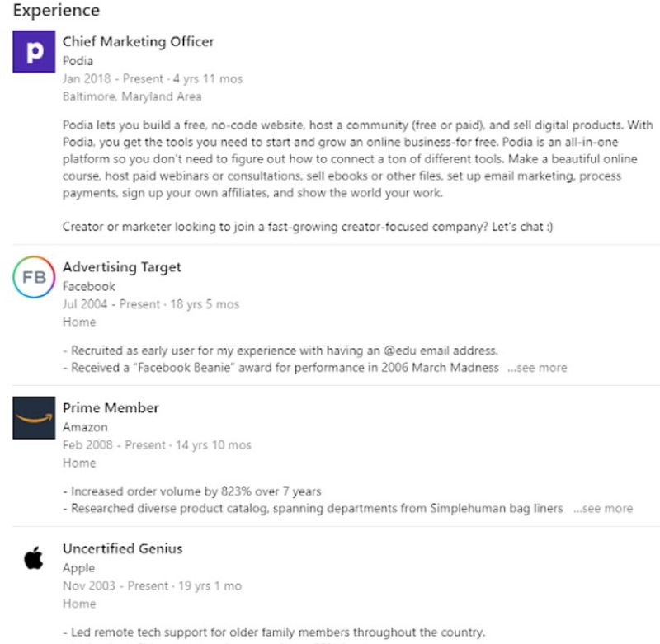Open the Uncertified Genius job title
Viewport: 660px width, 644px height.
click(122, 548)
